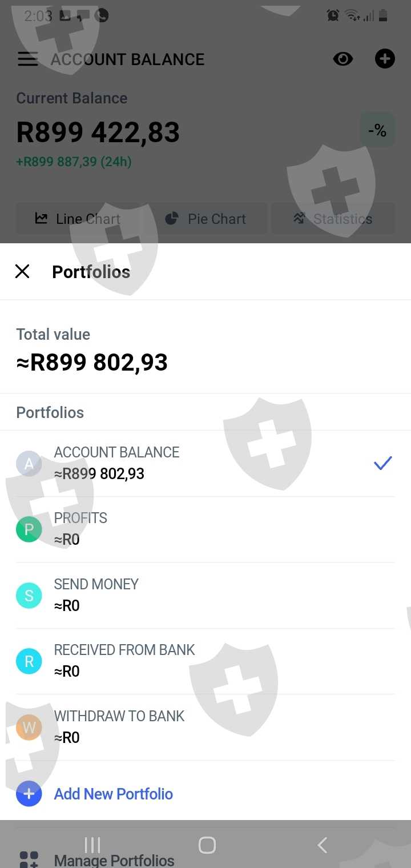Switch to Pie Chart tab
The image size is (411, 868).
point(206,219)
